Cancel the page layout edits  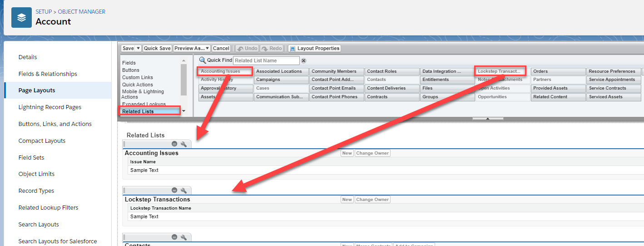pyautogui.click(x=221, y=48)
